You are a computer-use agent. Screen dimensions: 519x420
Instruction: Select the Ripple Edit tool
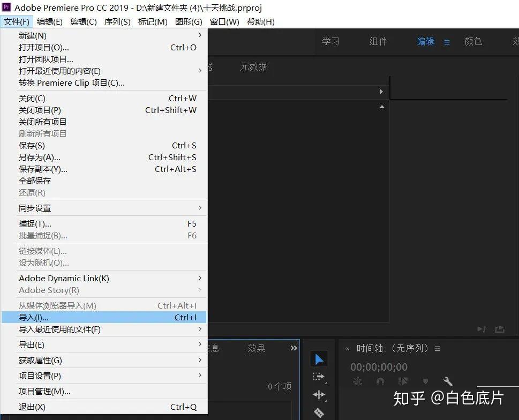click(319, 395)
